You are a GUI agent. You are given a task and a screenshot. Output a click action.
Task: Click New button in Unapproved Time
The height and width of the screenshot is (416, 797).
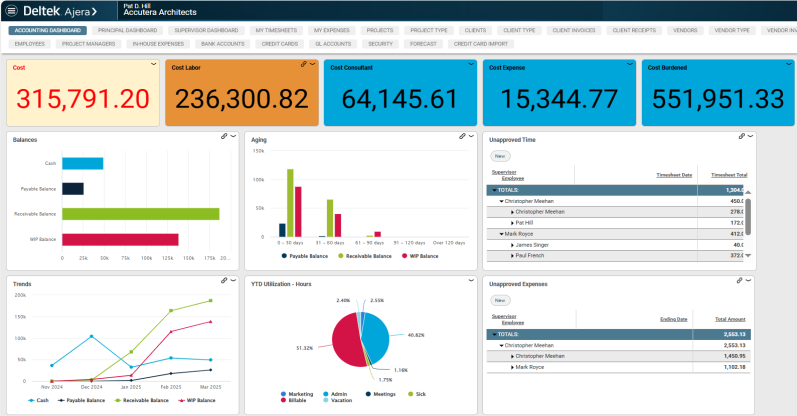pyautogui.click(x=499, y=156)
